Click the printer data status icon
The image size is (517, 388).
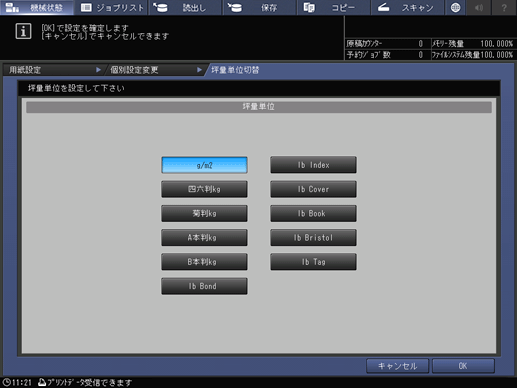[x=42, y=382]
